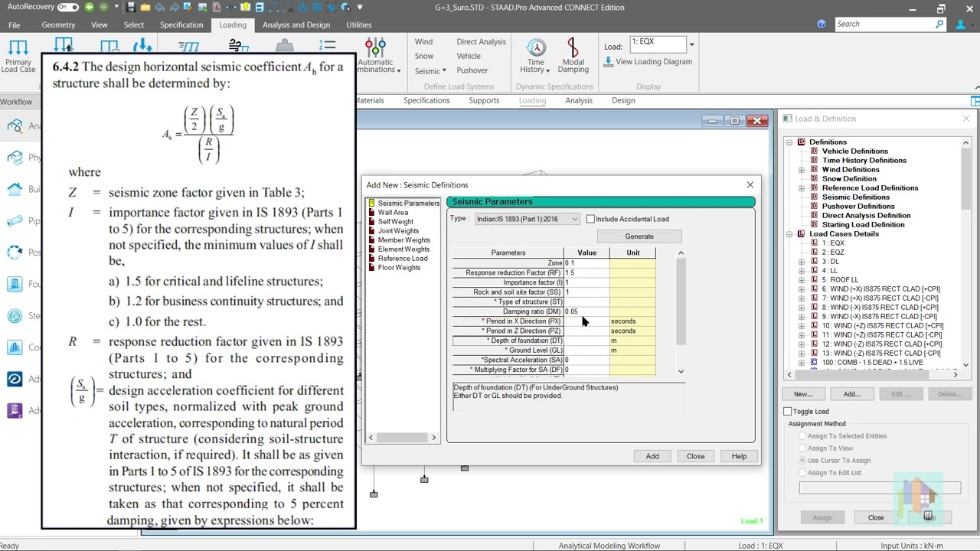Viewport: 980px width, 551px height.
Task: Click the Pushover ribbon button
Action: pyautogui.click(x=472, y=70)
